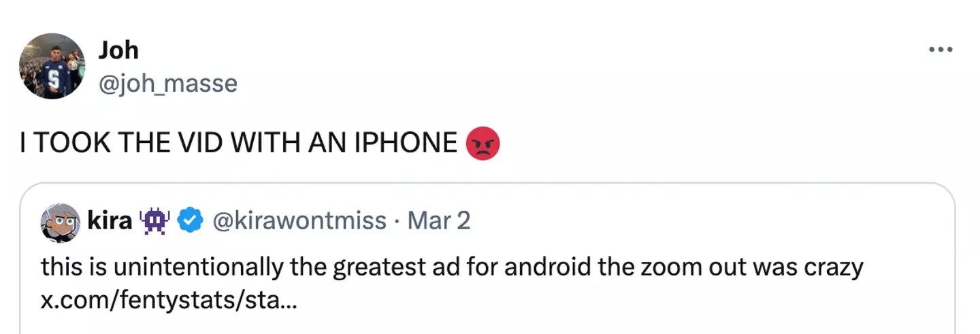Follow the x.com/fentystats link
980x334 pixels.
(169, 299)
